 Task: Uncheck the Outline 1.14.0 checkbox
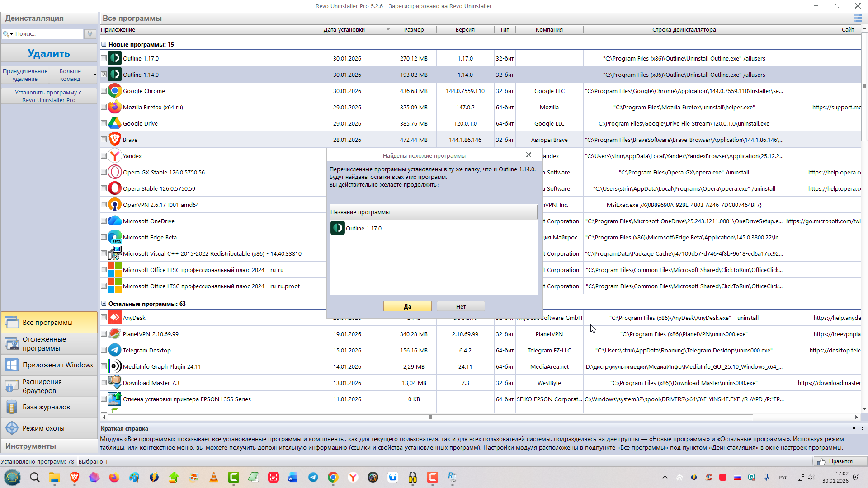104,75
